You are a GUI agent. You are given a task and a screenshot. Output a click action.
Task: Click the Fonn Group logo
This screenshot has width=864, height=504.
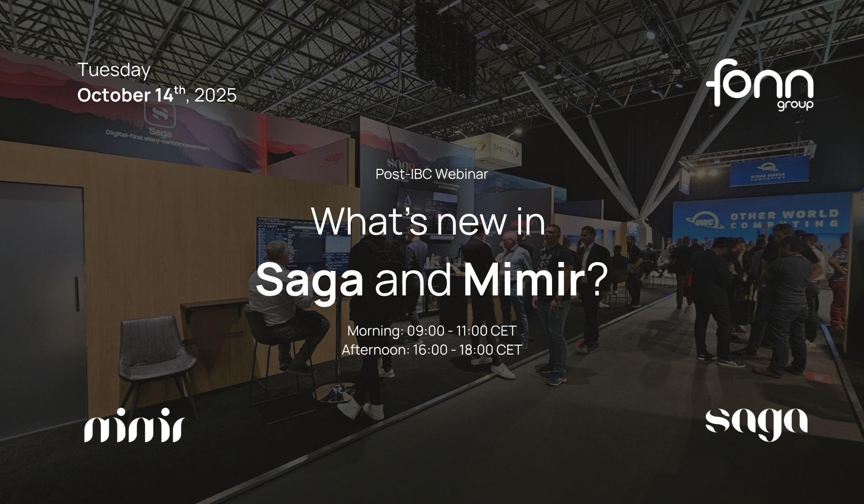760,85
